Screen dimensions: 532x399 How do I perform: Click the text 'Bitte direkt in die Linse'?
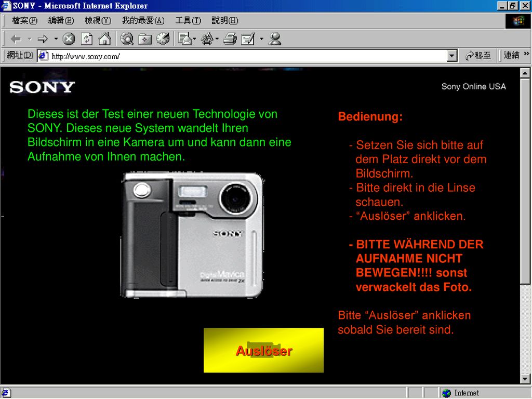click(x=416, y=188)
